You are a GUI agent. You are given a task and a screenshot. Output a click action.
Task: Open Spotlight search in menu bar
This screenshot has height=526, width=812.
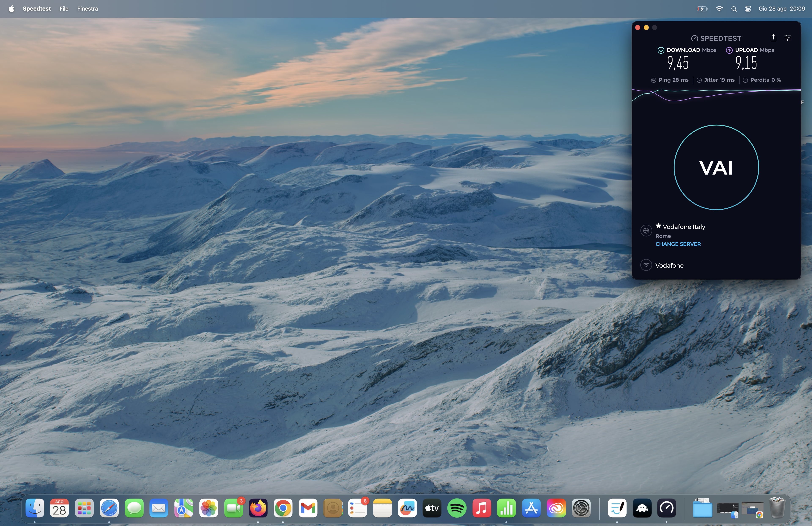click(x=734, y=9)
